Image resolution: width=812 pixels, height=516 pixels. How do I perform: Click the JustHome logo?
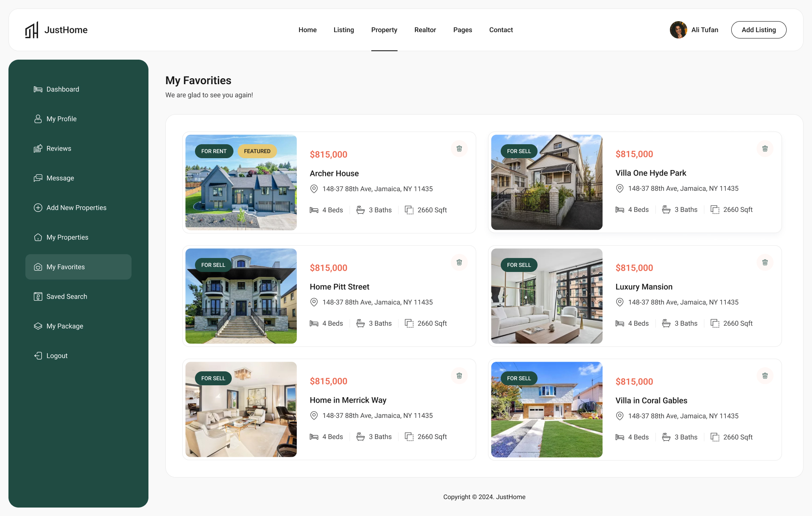pos(57,30)
